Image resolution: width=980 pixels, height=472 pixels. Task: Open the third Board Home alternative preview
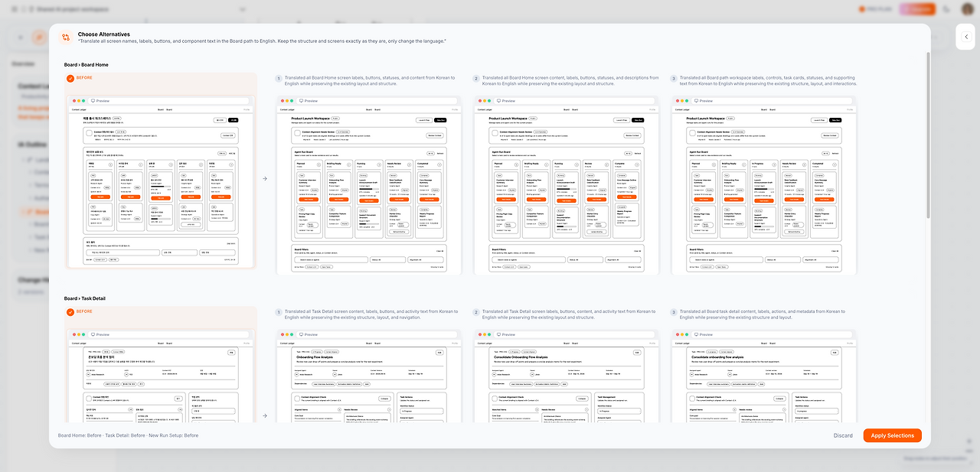764,184
